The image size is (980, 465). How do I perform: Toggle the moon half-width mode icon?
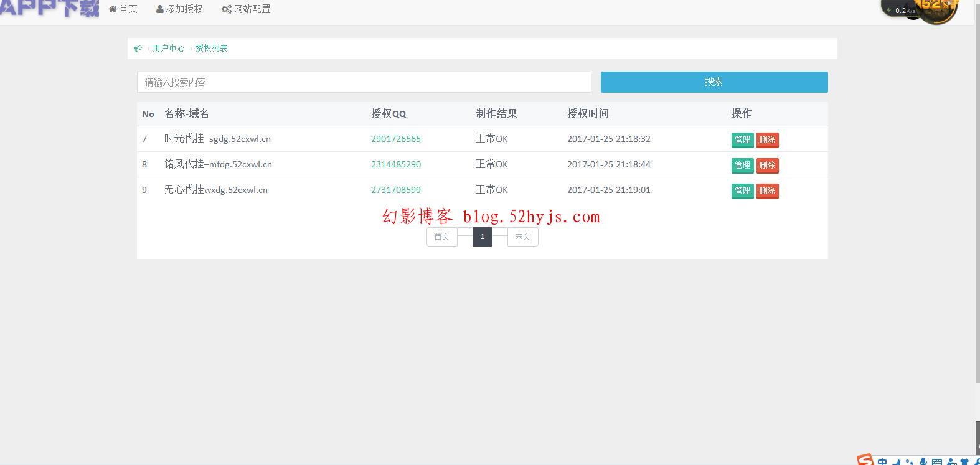coord(897,462)
